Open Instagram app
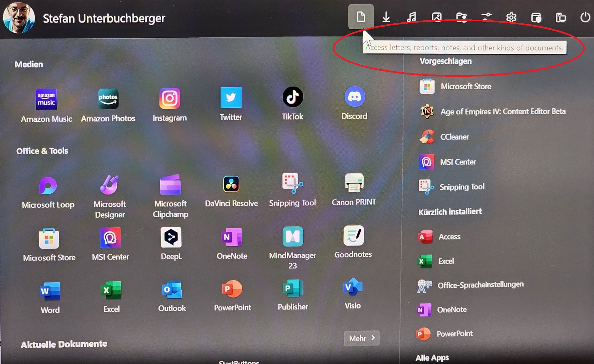 pyautogui.click(x=170, y=104)
